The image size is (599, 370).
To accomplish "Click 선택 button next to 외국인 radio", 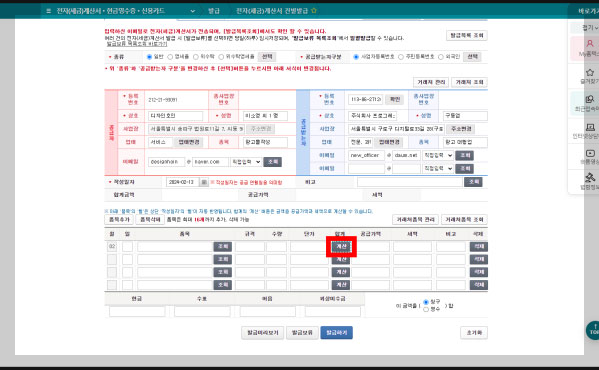I will point(472,57).
